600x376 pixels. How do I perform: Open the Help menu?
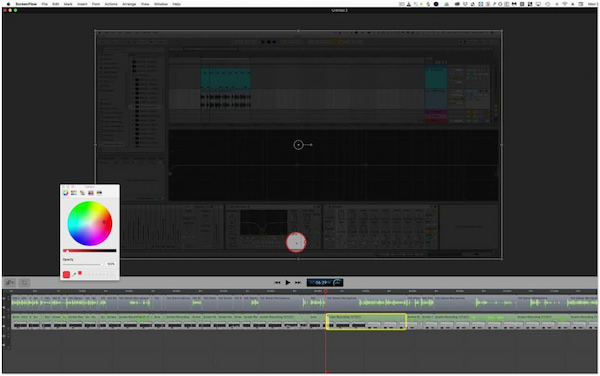click(x=176, y=4)
